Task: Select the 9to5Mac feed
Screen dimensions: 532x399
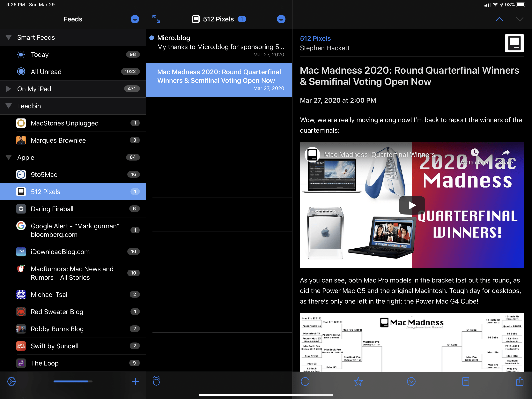Action: pyautogui.click(x=73, y=175)
